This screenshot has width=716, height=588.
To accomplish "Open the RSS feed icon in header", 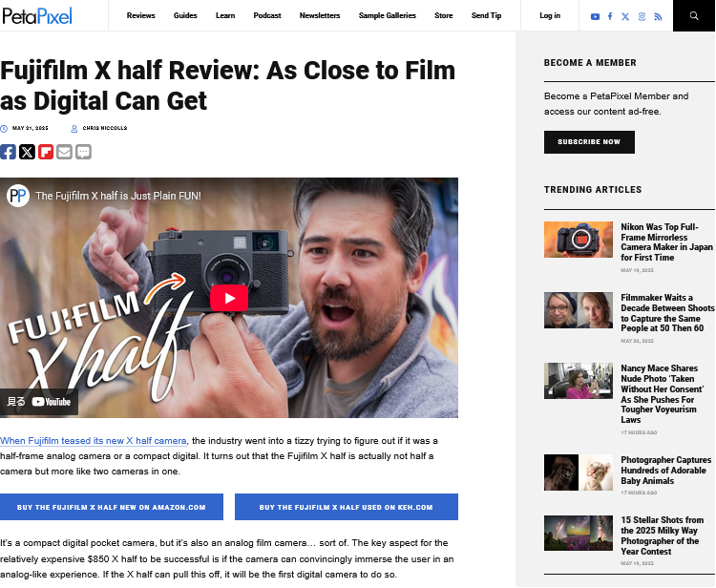I will click(x=658, y=16).
